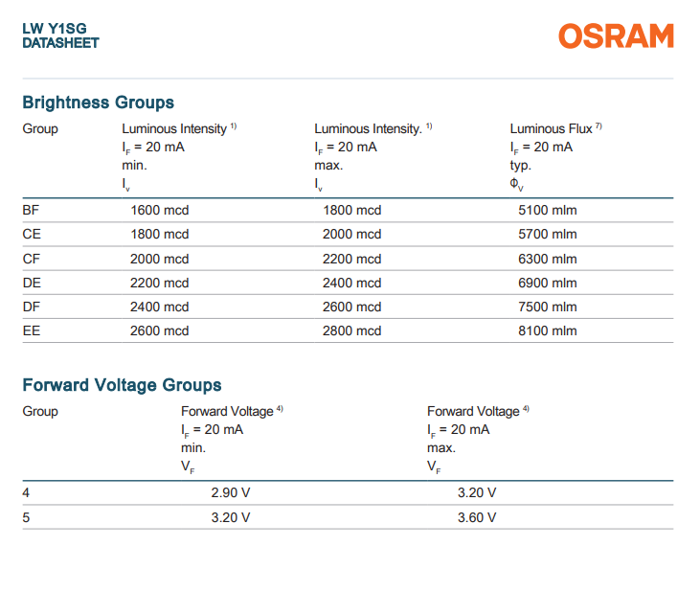This screenshot has height=592, width=700.
Task: Click the CF group row label
Action: (x=32, y=259)
